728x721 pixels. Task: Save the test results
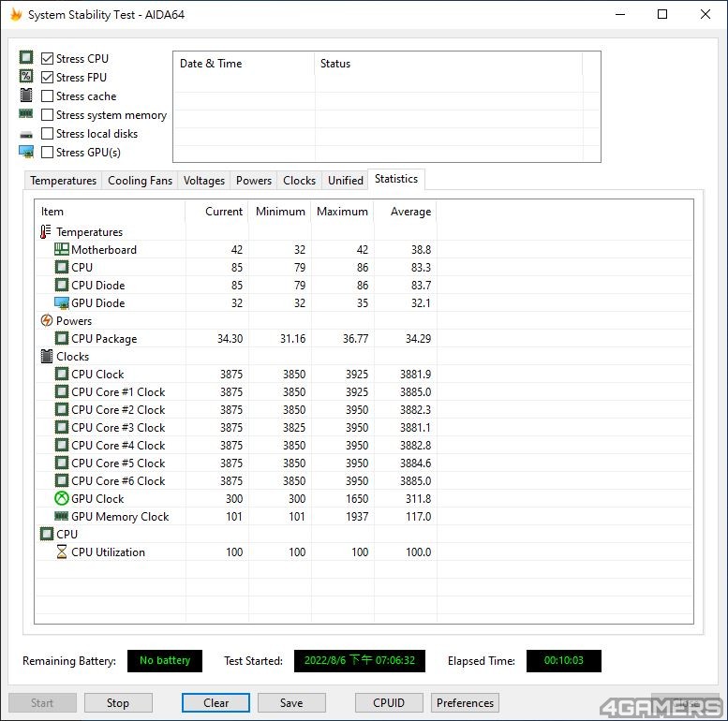tap(291, 703)
